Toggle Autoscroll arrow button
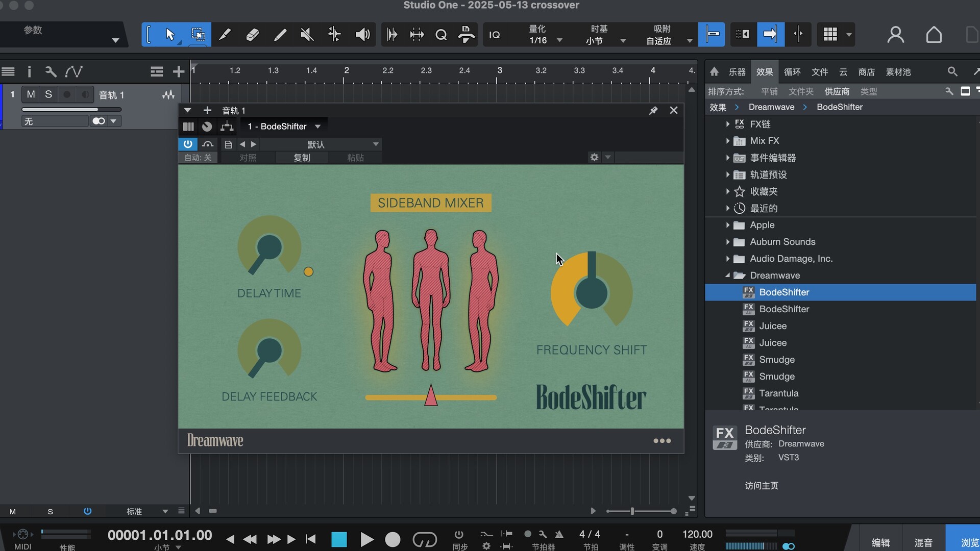Image resolution: width=980 pixels, height=551 pixels. pyautogui.click(x=770, y=35)
